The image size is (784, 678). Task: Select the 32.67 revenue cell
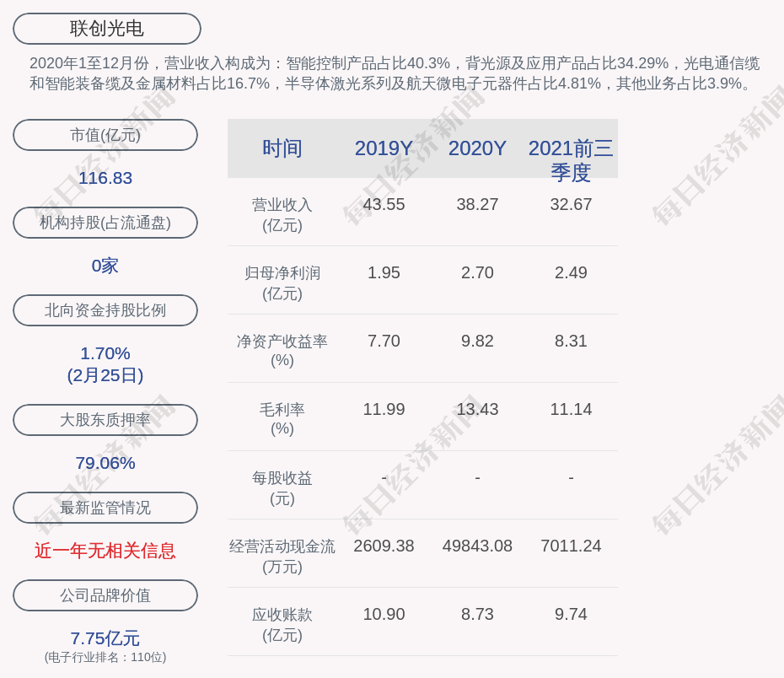point(571,205)
